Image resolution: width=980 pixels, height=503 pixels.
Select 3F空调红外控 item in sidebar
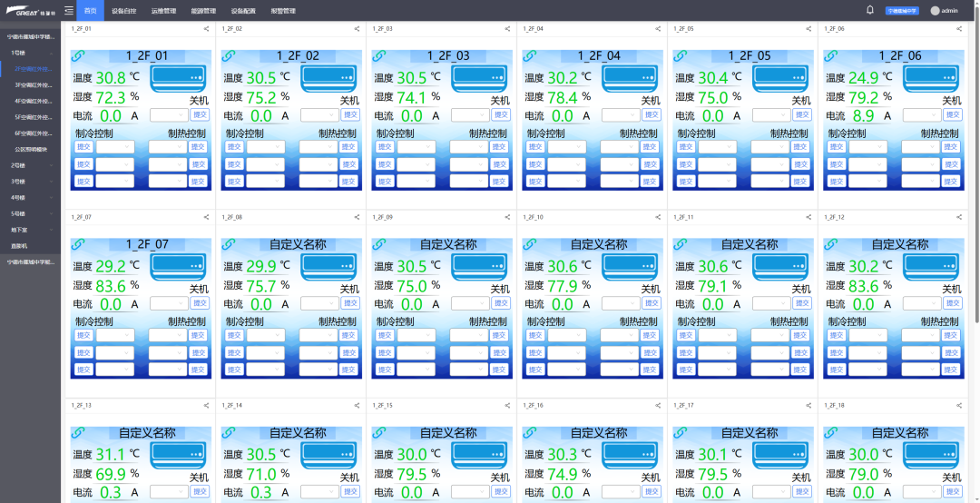pyautogui.click(x=34, y=84)
